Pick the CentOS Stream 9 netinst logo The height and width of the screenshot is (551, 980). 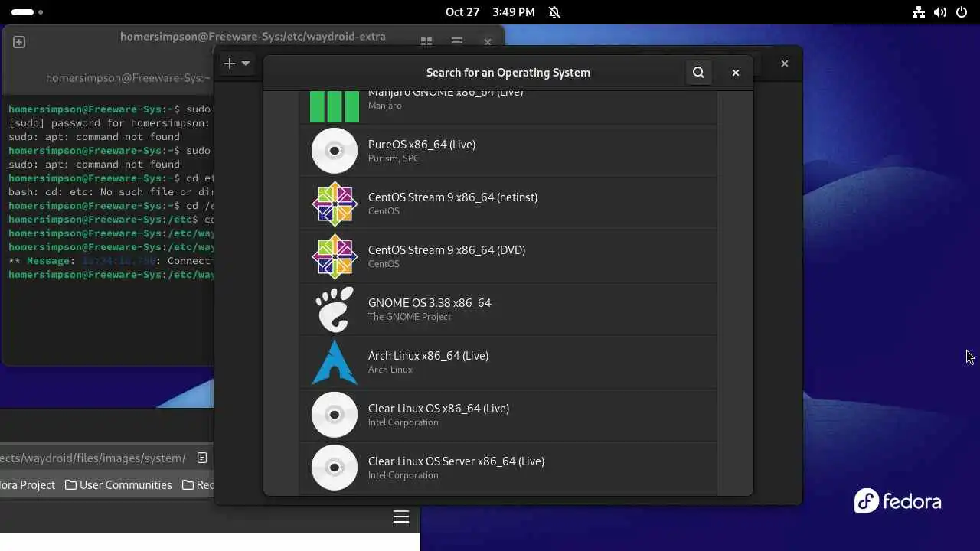(x=335, y=204)
